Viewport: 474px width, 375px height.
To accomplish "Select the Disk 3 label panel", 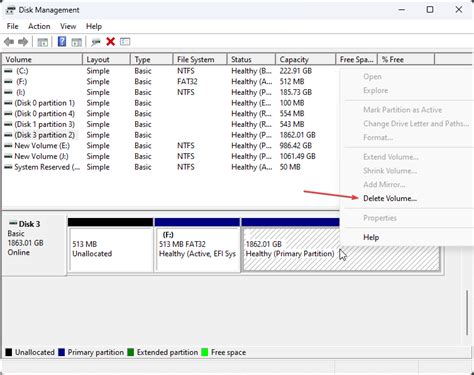I will click(34, 245).
